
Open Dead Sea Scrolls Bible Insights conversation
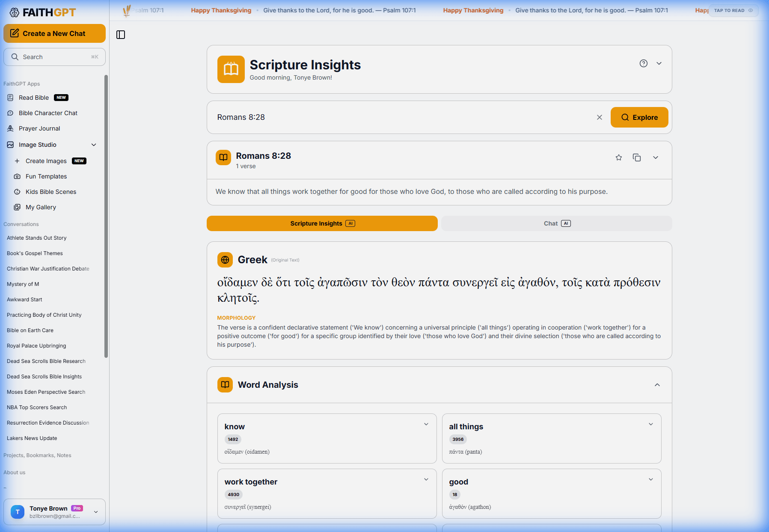point(44,377)
